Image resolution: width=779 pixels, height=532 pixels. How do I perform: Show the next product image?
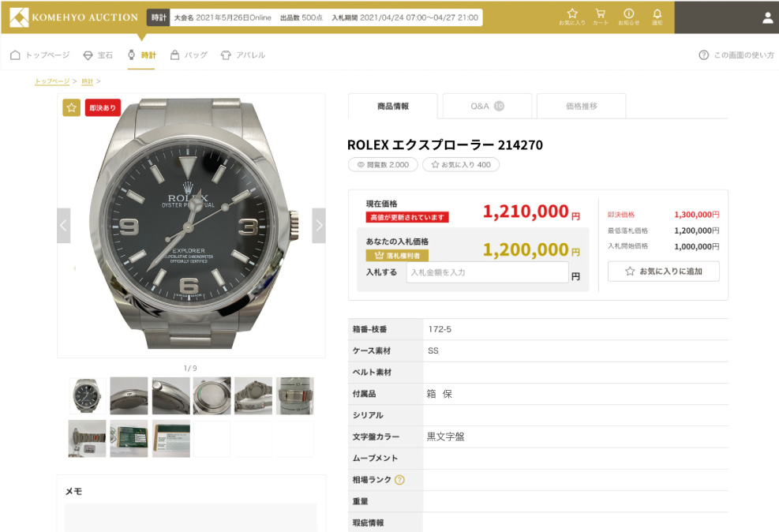(319, 226)
